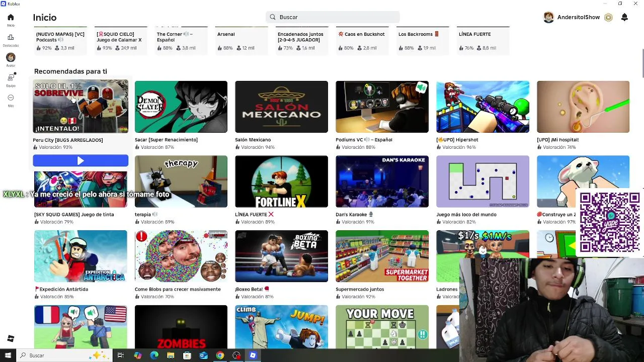
Task: Click the Windows taskbar Buscar search box
Action: 64,355
